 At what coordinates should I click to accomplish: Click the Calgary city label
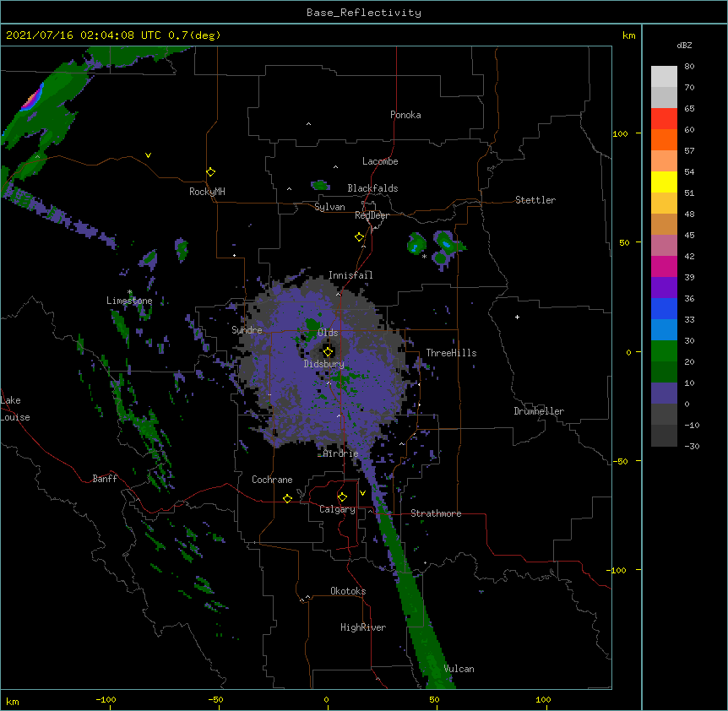[337, 509]
